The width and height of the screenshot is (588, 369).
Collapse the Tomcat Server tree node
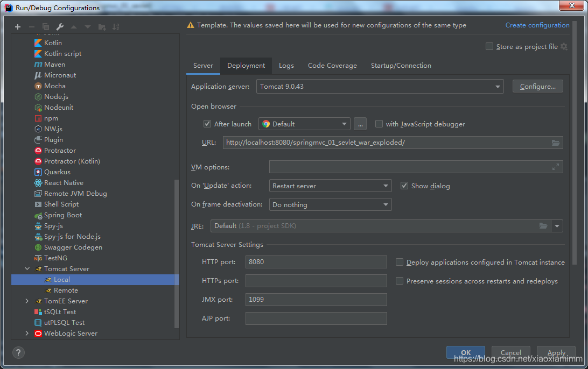pos(27,268)
